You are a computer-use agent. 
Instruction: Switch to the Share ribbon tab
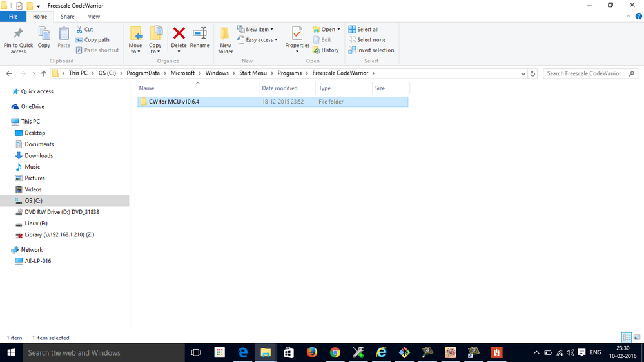click(67, 16)
